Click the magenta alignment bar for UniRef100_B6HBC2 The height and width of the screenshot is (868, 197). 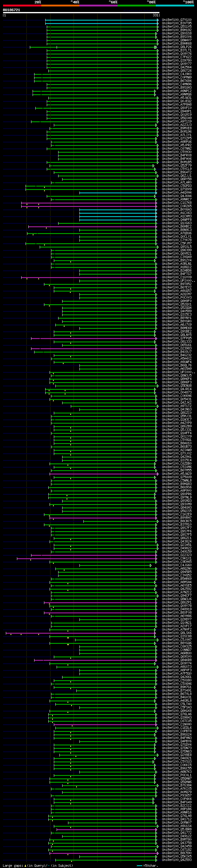point(92,226)
